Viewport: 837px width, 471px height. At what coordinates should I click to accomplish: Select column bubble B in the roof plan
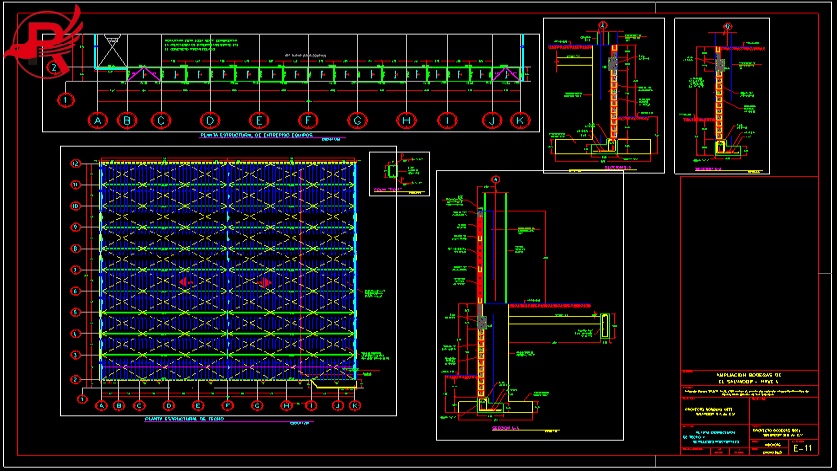(119, 406)
